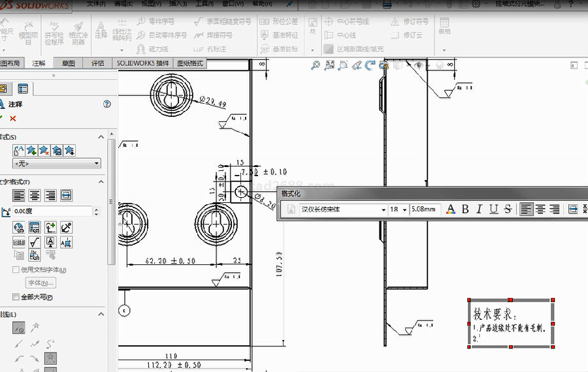Insert hyperlink icon in text format section
Viewport: 588px width, 372px height.
click(x=19, y=227)
